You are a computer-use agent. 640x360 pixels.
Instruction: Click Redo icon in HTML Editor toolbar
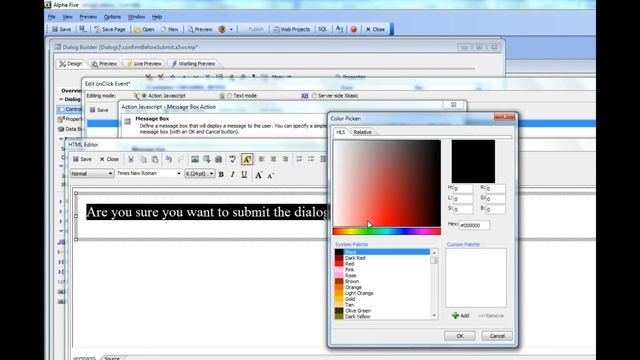click(181, 159)
